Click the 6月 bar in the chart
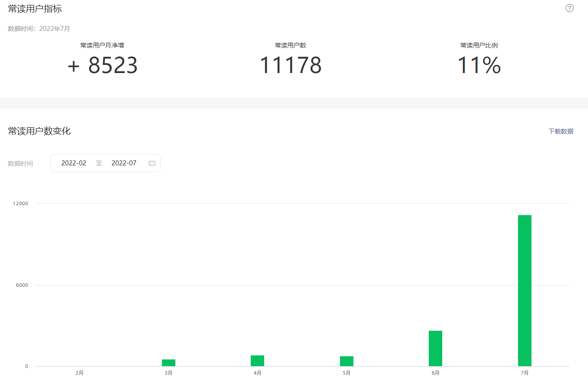 pyautogui.click(x=436, y=348)
